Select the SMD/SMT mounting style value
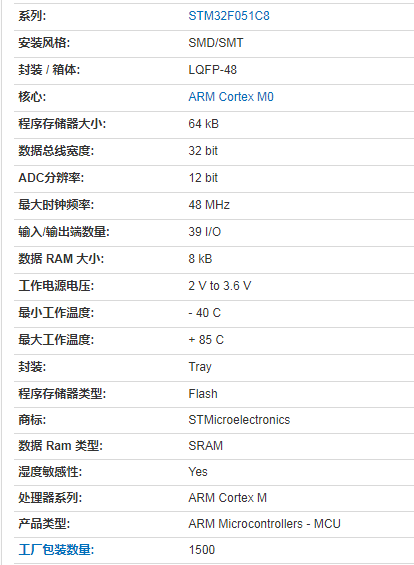 click(216, 43)
